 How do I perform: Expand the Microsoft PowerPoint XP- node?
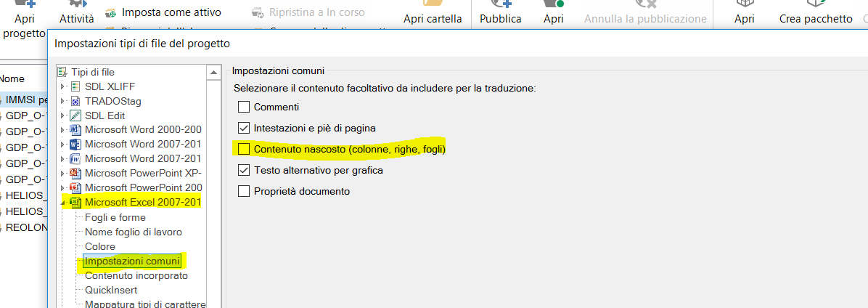(62, 173)
